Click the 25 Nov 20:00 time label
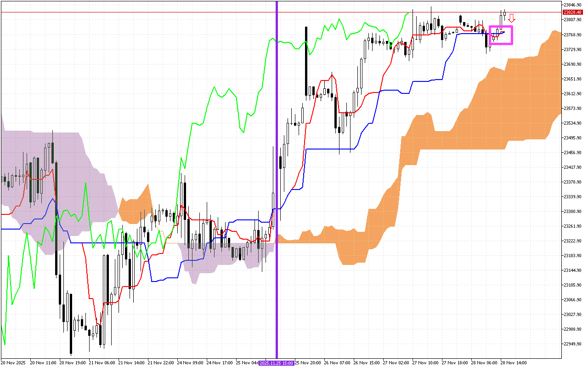This screenshot has width=588, height=368. pos(308,363)
